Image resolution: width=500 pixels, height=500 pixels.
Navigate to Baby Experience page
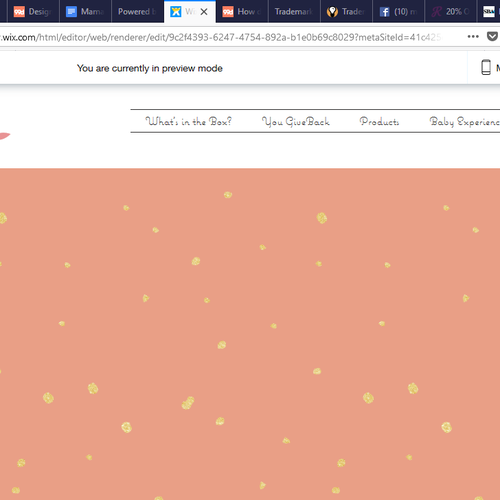(465, 121)
